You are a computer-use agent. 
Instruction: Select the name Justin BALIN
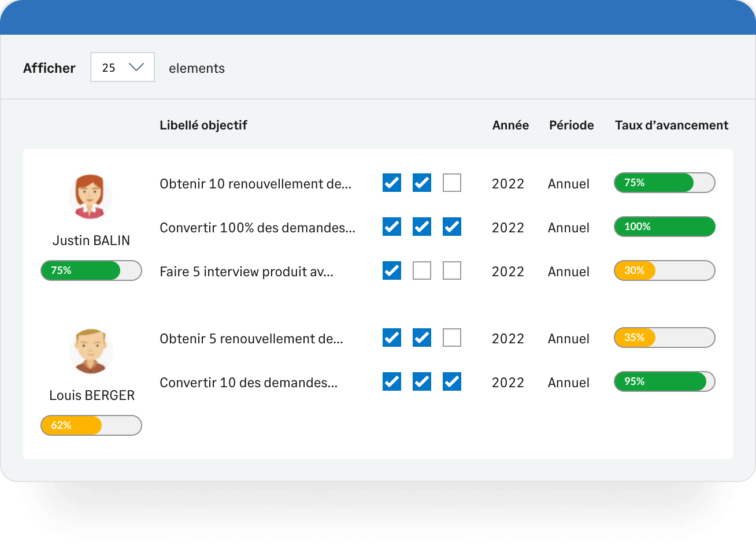pos(91,240)
